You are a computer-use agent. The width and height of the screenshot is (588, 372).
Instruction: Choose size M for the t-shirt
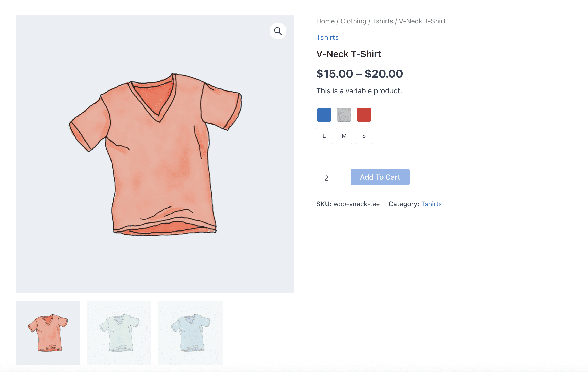pyautogui.click(x=344, y=136)
